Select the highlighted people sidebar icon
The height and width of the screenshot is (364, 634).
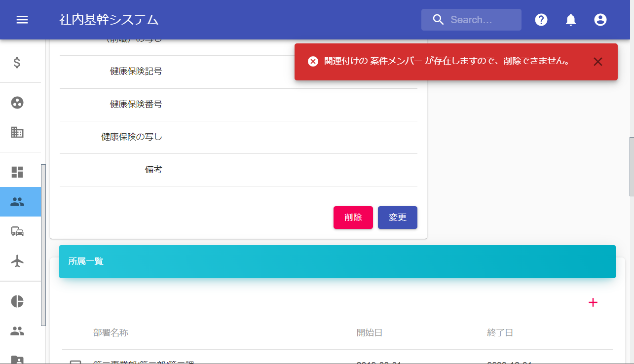(x=17, y=202)
